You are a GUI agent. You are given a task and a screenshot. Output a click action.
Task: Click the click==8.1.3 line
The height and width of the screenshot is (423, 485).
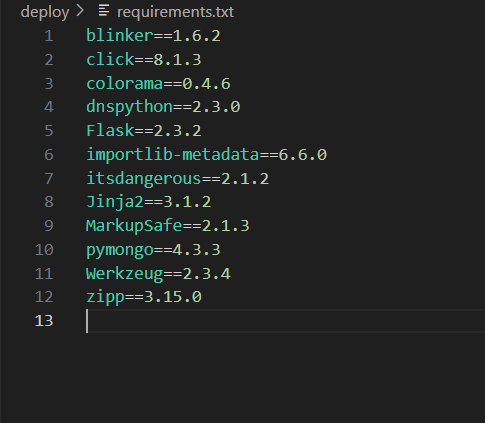pyautogui.click(x=144, y=60)
